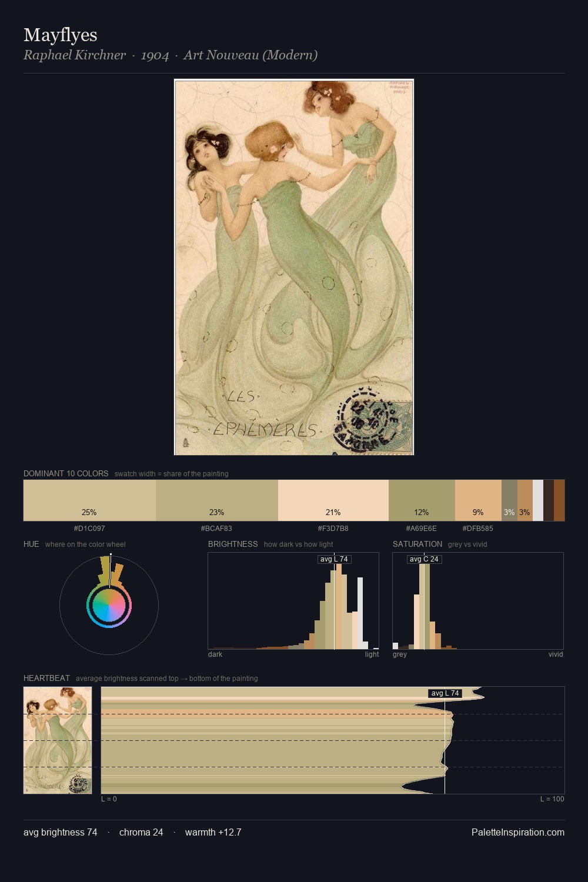Click the small heartbeat painting thumbnail
The image size is (588, 882).
point(58,740)
